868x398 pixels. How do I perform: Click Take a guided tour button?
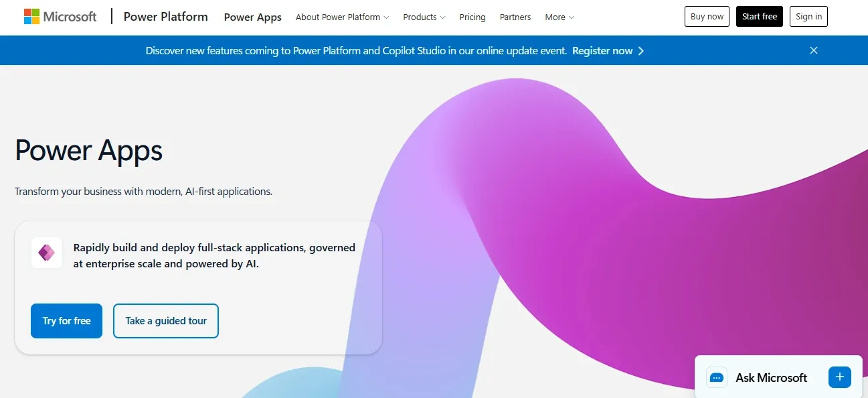(x=166, y=321)
